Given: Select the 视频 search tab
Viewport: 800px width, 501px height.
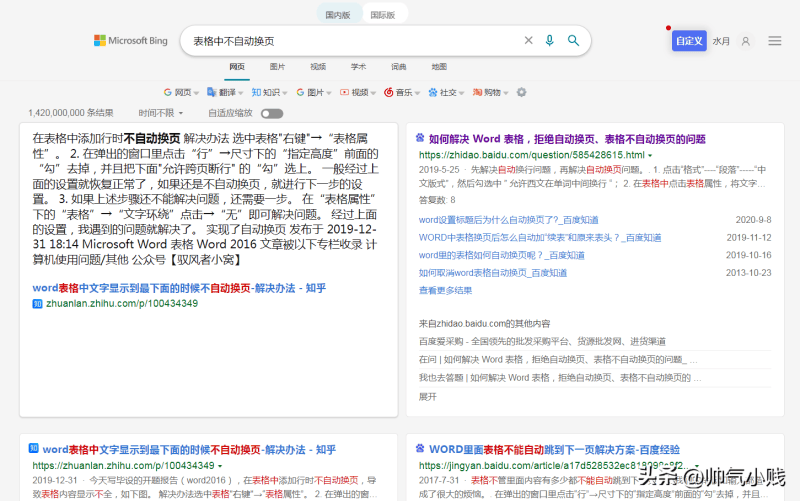Looking at the screenshot, I should 318,66.
